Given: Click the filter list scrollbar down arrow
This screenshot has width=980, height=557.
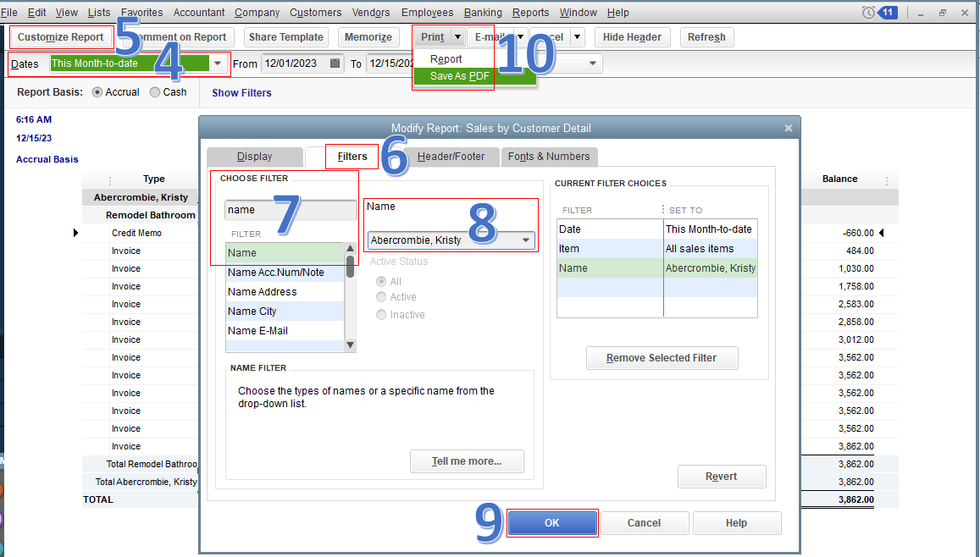Looking at the screenshot, I should [x=350, y=344].
